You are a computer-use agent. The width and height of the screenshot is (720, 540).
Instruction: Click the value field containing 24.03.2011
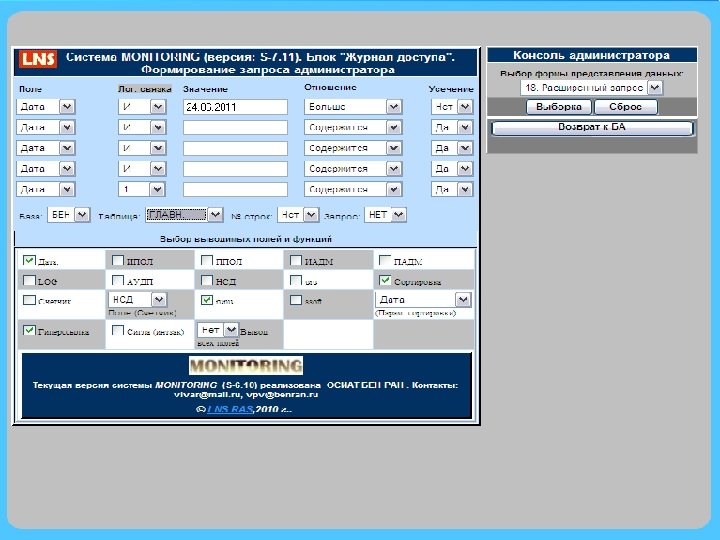coord(235,107)
